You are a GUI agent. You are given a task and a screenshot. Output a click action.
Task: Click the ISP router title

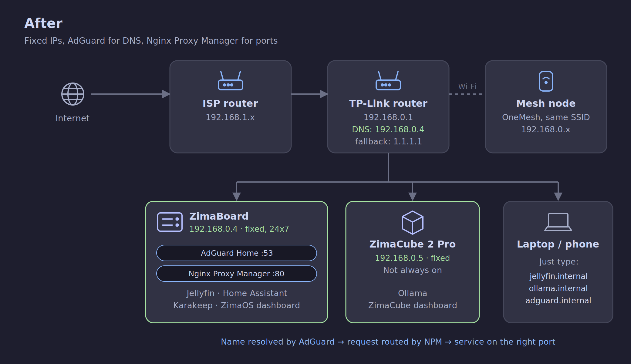click(231, 103)
